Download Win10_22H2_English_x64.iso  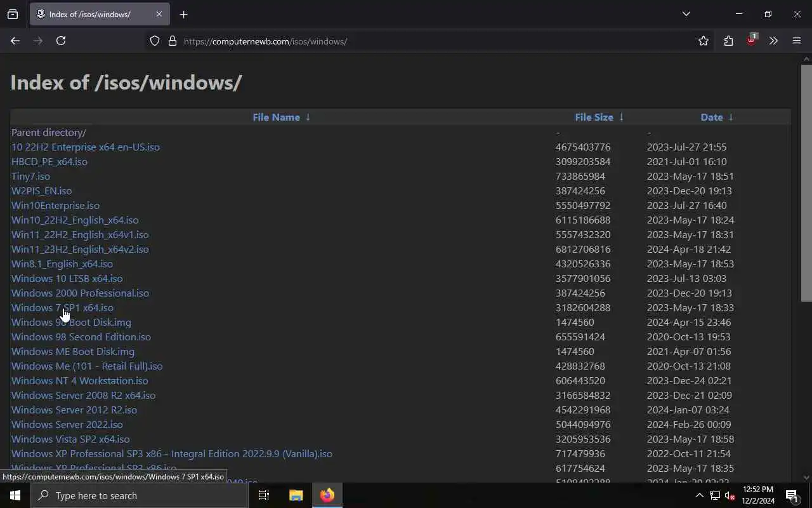click(75, 220)
